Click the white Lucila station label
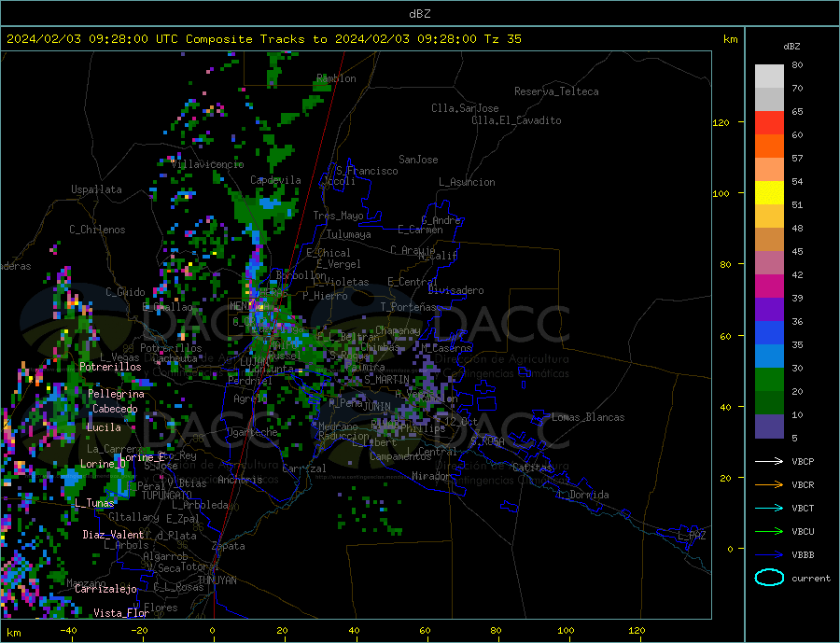The height and width of the screenshot is (643, 840). 104,428
